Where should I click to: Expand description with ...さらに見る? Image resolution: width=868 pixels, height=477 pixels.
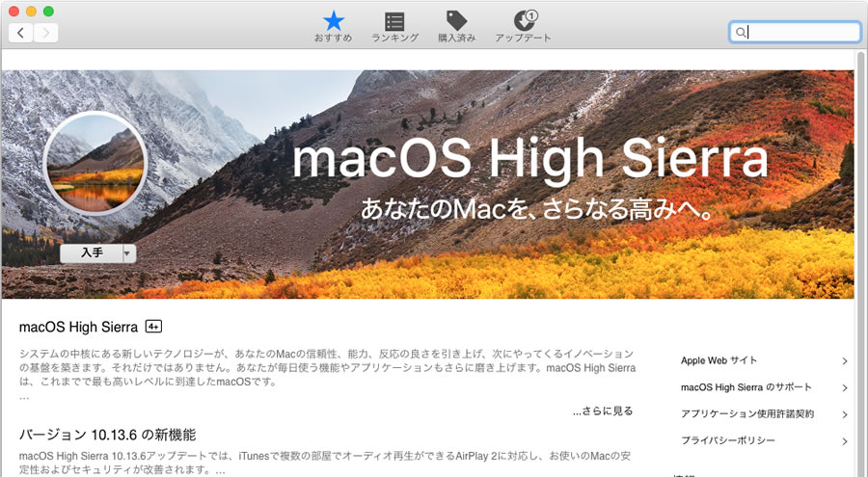coord(603,411)
